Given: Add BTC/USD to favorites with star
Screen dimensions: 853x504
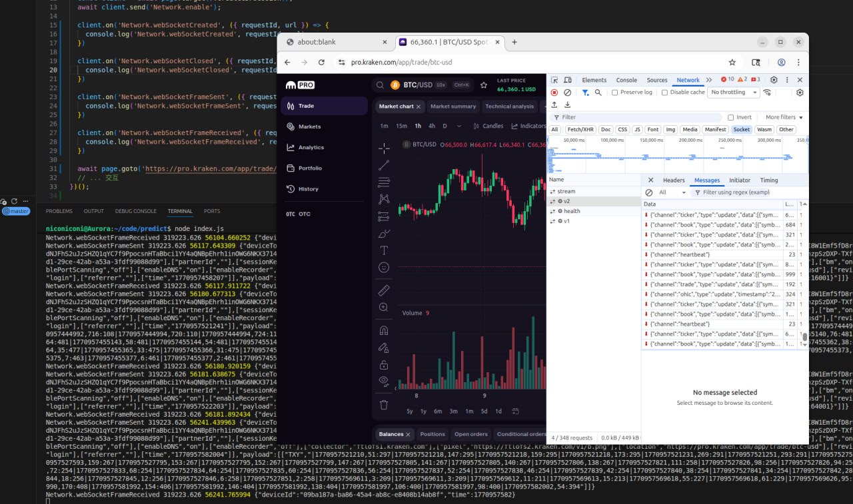Looking at the screenshot, I should (x=484, y=85).
